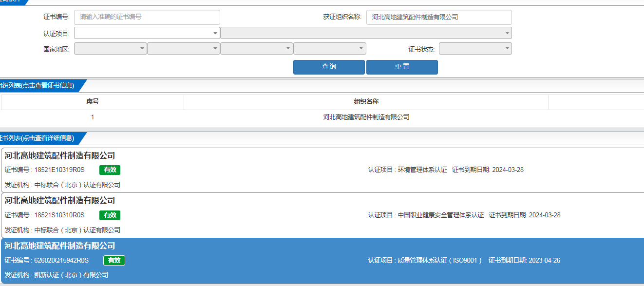Click the 有效 badge beside 626020Q15942R0S
The height and width of the screenshot is (286, 644).
pos(114,260)
